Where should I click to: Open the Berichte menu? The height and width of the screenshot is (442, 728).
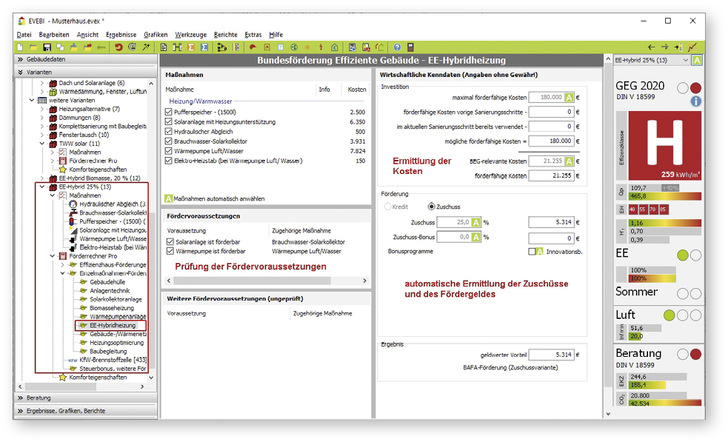tap(226, 33)
